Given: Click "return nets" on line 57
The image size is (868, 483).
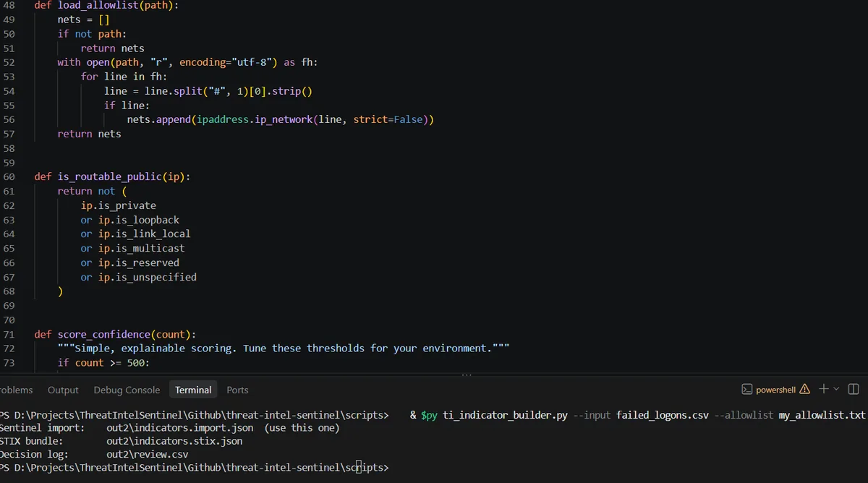Looking at the screenshot, I should (90, 134).
